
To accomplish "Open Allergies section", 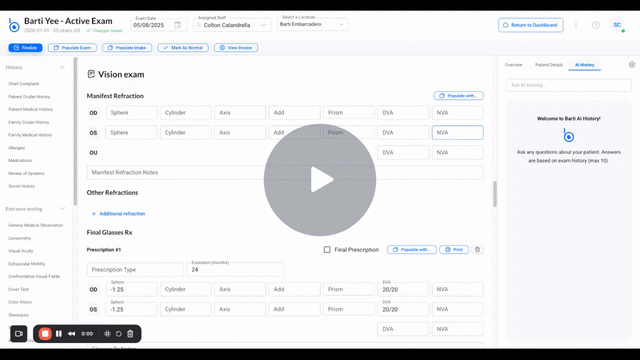I will pos(17,148).
